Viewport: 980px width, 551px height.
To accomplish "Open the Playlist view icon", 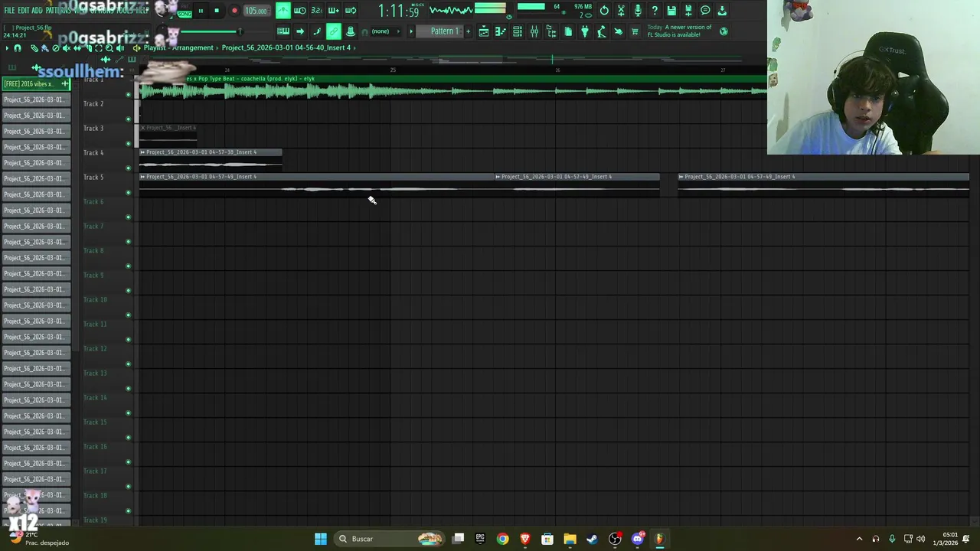I will (484, 31).
